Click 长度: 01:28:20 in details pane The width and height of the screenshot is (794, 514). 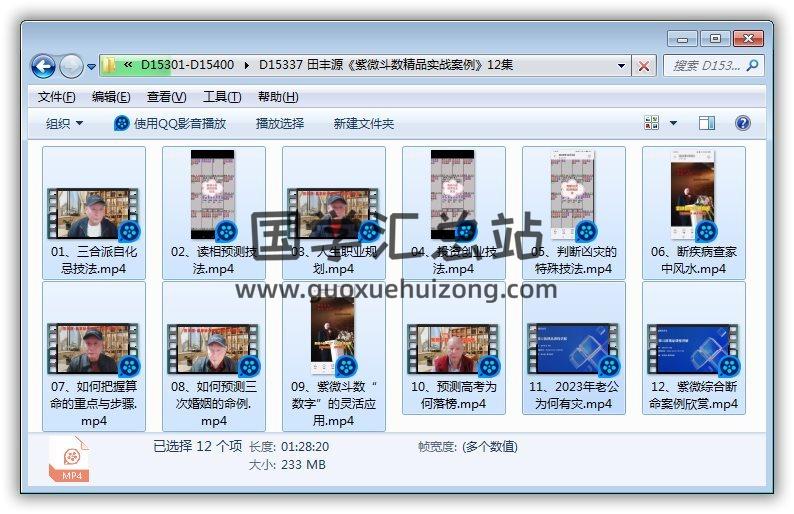289,447
